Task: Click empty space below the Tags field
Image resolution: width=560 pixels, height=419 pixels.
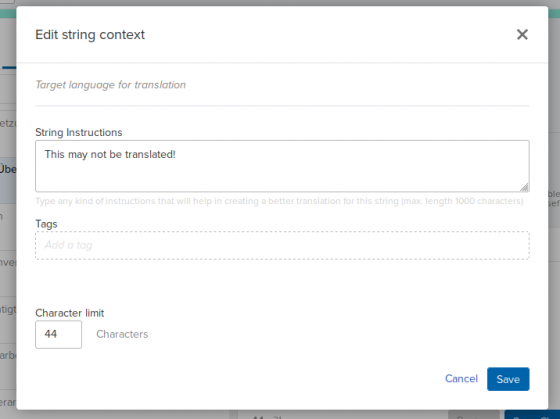Action: click(282, 282)
